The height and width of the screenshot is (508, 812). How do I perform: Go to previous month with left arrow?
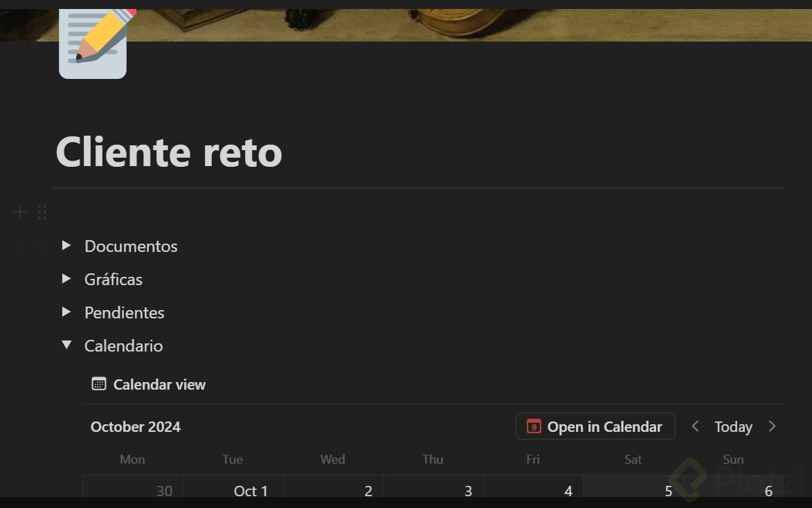pyautogui.click(x=696, y=426)
